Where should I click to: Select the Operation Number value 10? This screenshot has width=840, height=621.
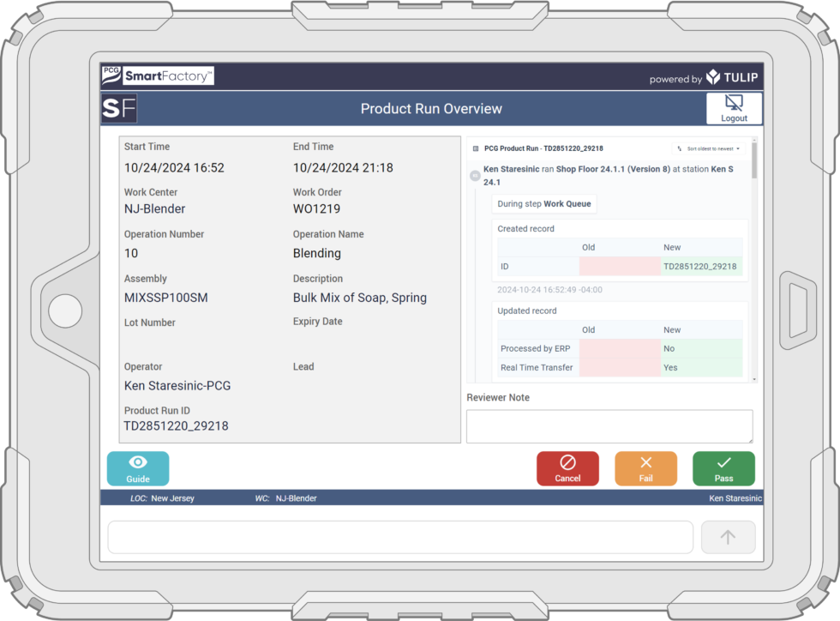(x=131, y=253)
